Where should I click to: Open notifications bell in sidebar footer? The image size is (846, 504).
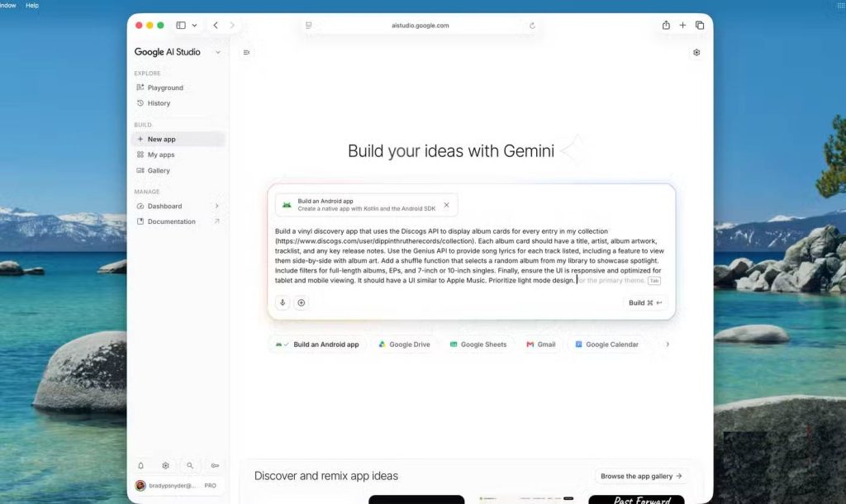pos(140,465)
